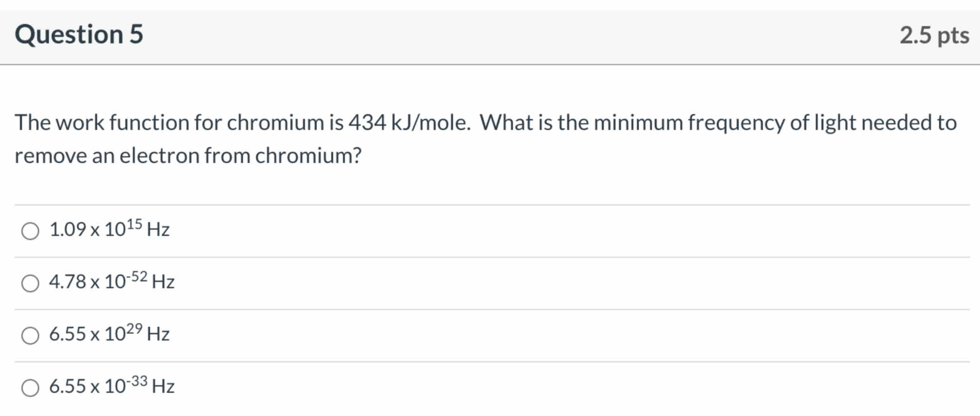The width and height of the screenshot is (980, 416).
Task: Click the word "minimum" in the question
Action: point(638,123)
